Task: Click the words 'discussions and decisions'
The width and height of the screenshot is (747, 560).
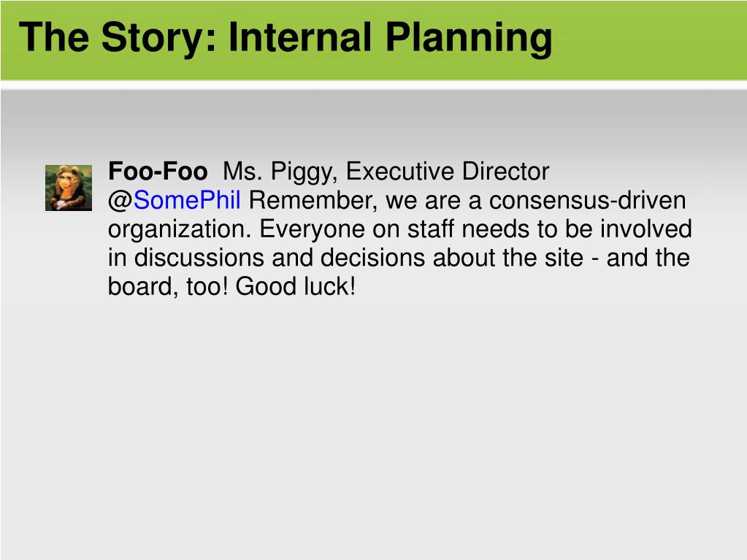Action: (280, 258)
